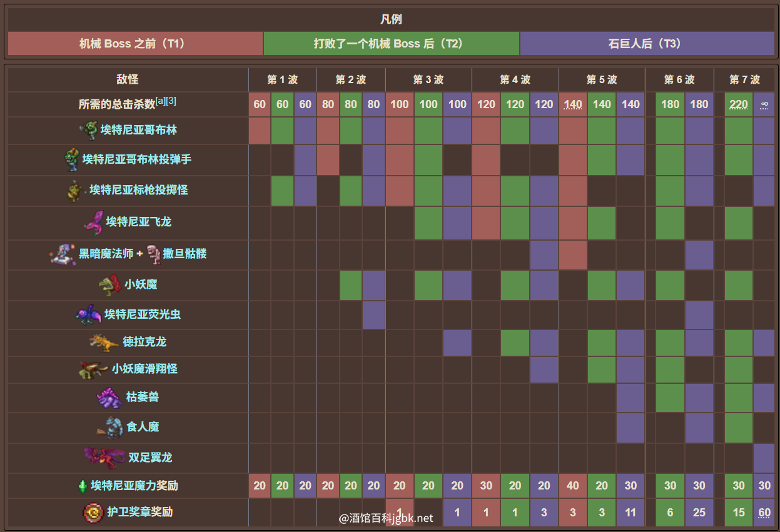Click the 埃特尼亚哥布林 goblin sprite icon
This screenshot has width=780, height=532.
(x=88, y=130)
